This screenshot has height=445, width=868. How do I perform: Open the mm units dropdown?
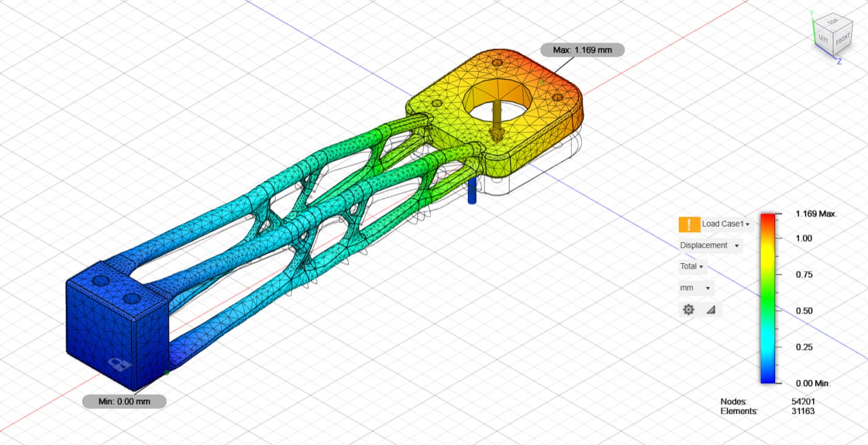(695, 288)
